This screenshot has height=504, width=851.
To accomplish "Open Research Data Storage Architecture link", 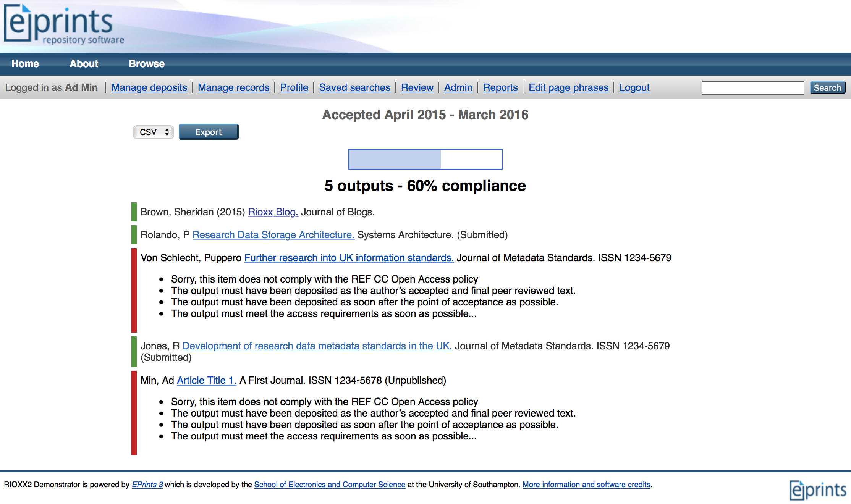I will [273, 235].
